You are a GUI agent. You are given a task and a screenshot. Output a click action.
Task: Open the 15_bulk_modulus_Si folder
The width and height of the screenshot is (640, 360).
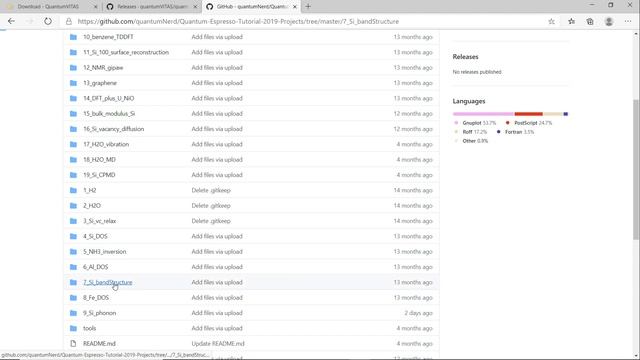(x=109, y=113)
